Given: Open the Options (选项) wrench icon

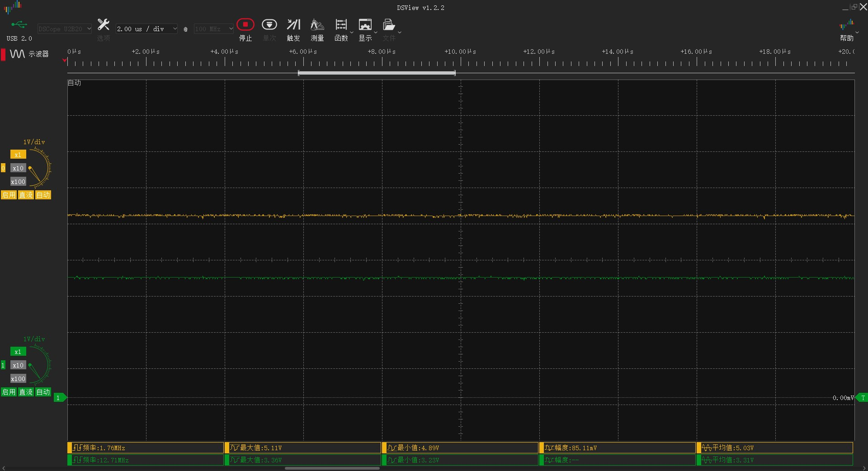Looking at the screenshot, I should tap(104, 30).
